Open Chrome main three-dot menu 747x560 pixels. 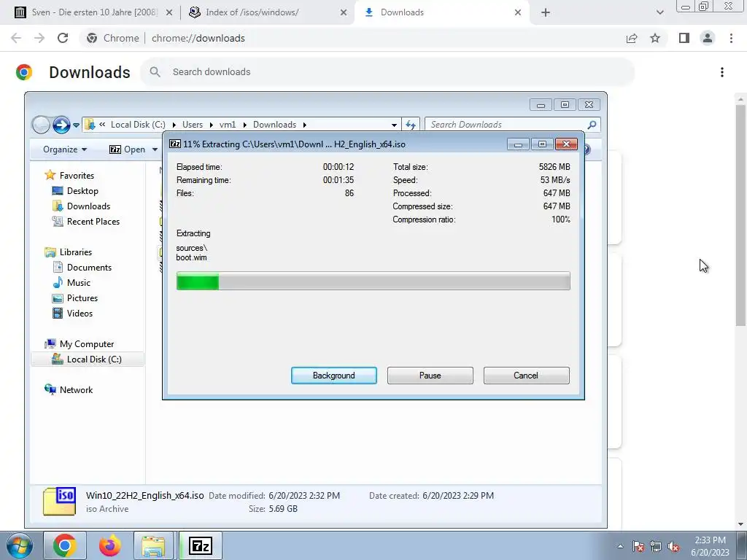pyautogui.click(x=731, y=38)
